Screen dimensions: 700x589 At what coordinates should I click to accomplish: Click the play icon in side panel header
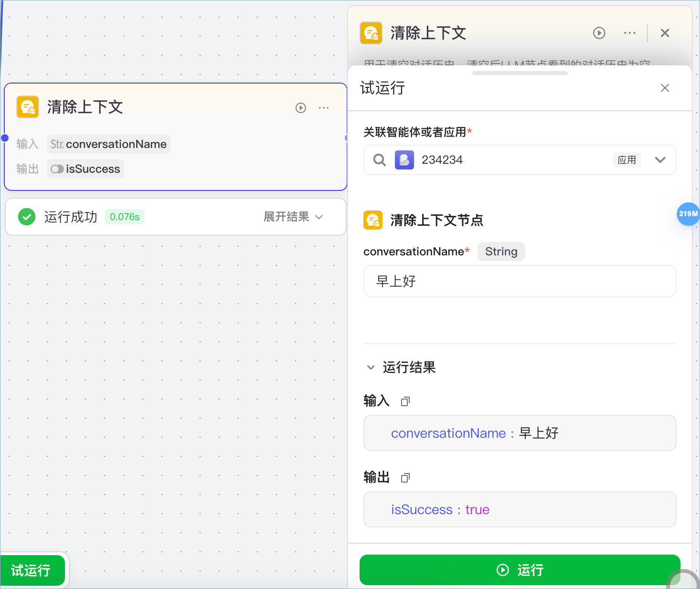599,33
